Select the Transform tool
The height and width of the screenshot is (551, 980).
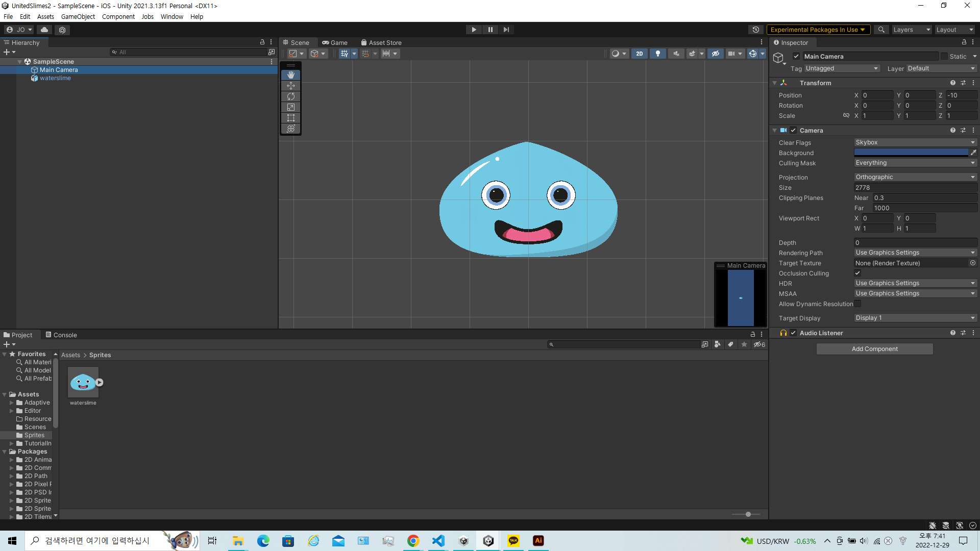click(291, 129)
